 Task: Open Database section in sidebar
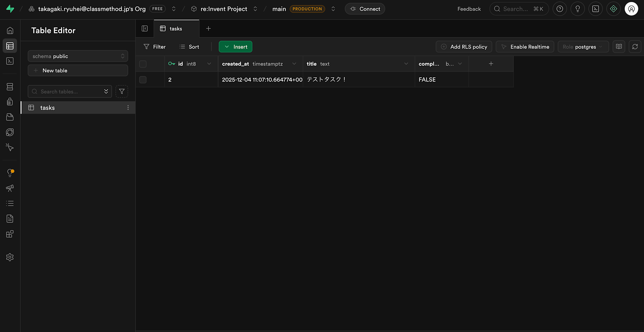[10, 87]
